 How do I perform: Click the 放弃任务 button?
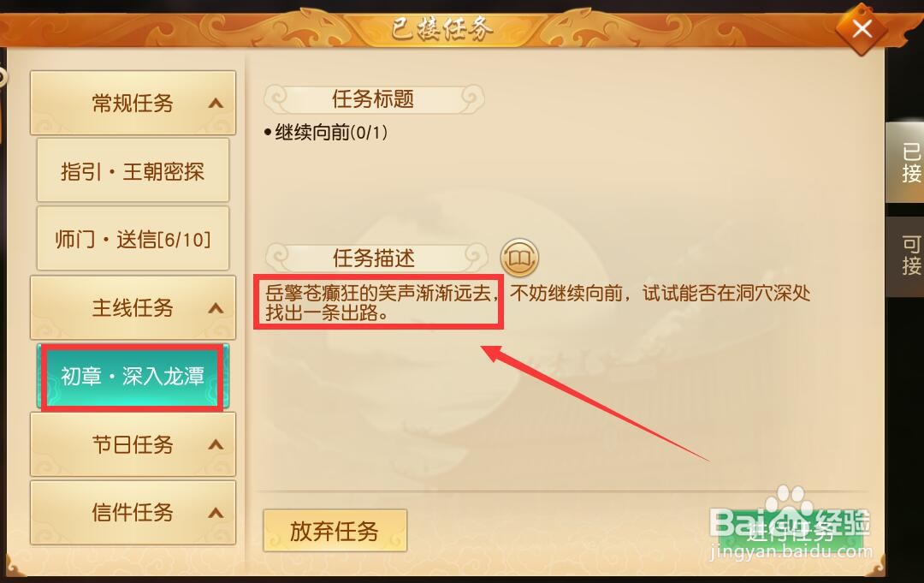(x=335, y=531)
